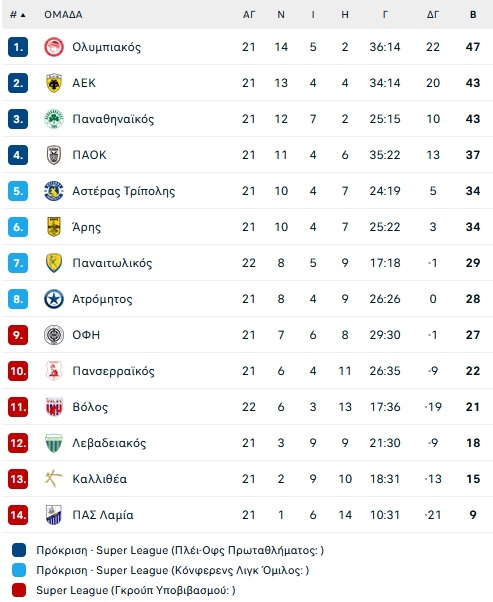The height and width of the screenshot is (602, 493).
Task: Click red relegation group legend swatch
Action: coord(19,590)
